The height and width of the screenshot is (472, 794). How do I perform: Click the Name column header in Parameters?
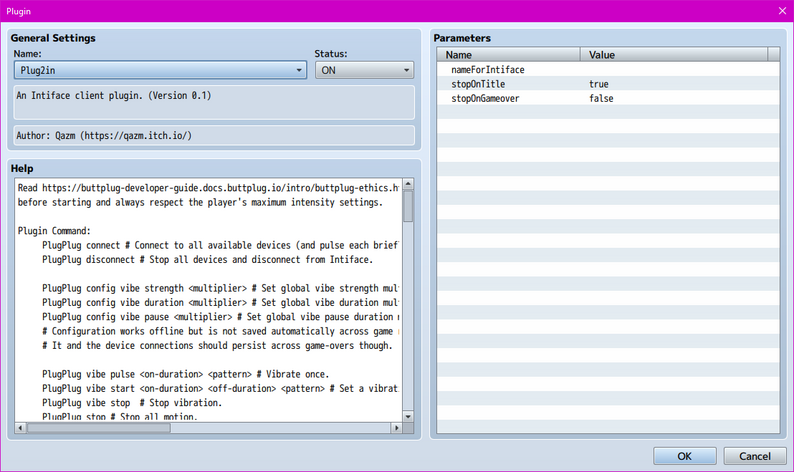coord(508,55)
